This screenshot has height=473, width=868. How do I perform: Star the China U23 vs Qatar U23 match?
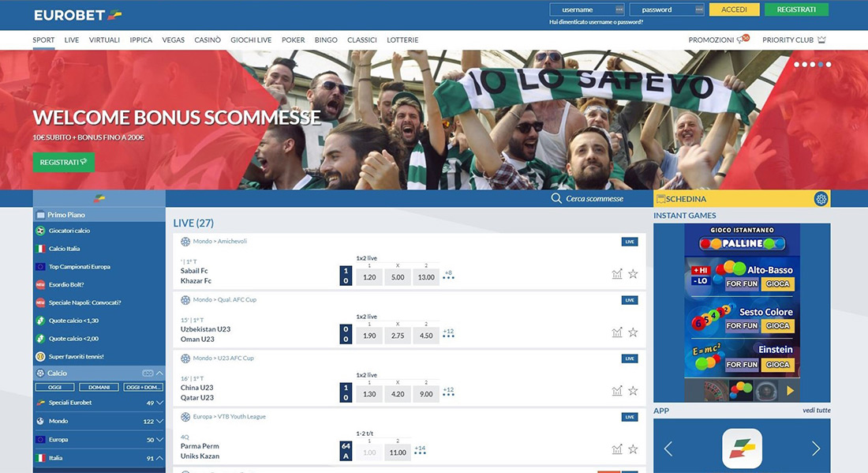pos(634,390)
